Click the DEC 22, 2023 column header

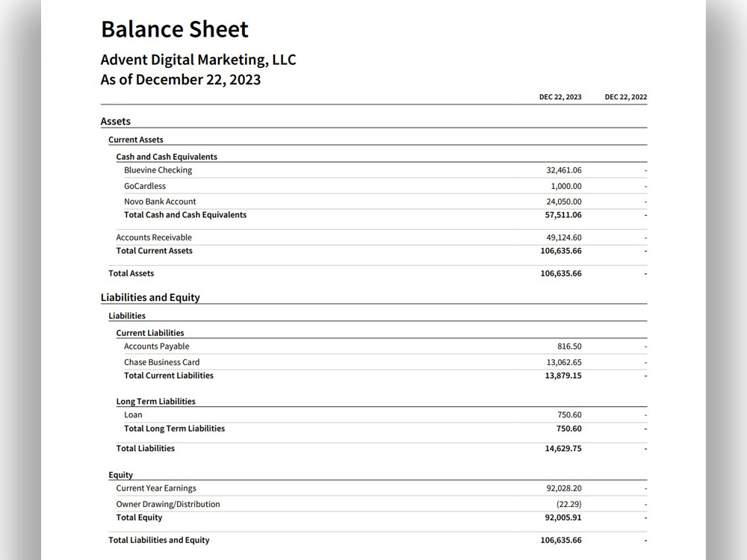pyautogui.click(x=560, y=96)
